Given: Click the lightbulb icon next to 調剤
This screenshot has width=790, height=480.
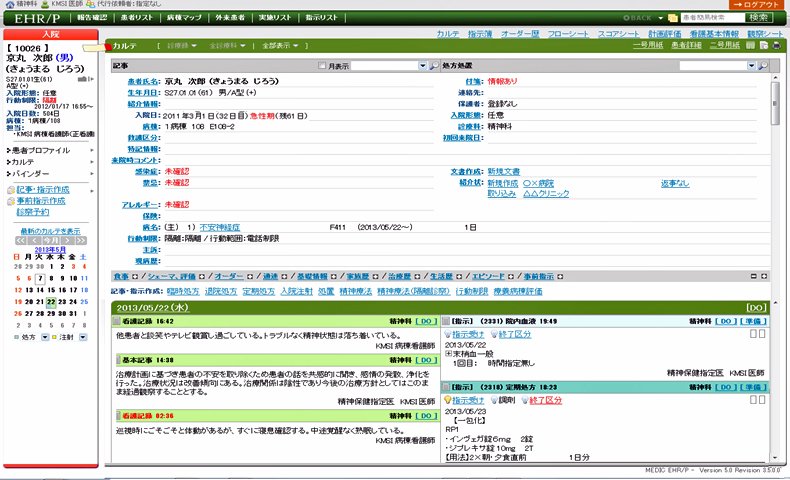Looking at the screenshot, I should point(494,400).
